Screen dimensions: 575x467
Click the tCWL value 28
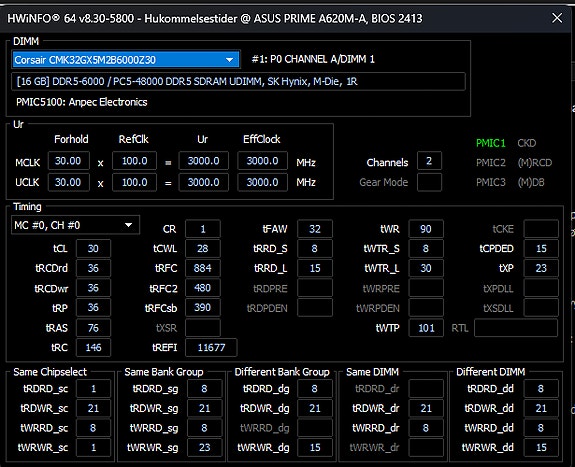(x=203, y=248)
